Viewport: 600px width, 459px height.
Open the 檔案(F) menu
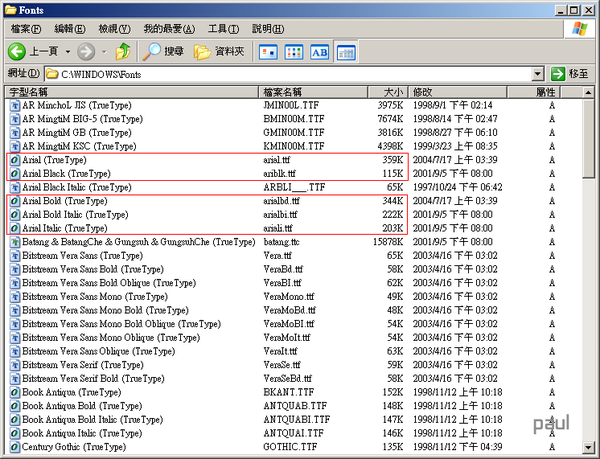tap(26, 29)
